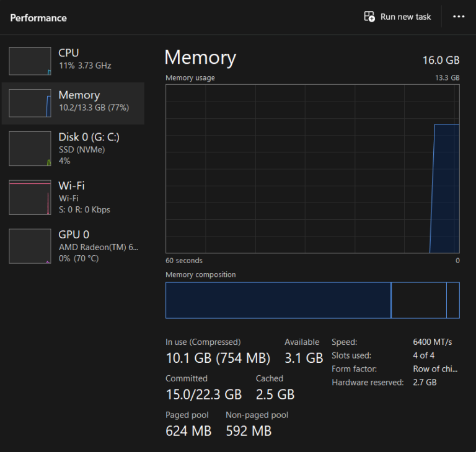Screen dimensions: 476x452
Task: Click the 10.2/13.3 GB (77%) memory summary
Action: coord(94,108)
